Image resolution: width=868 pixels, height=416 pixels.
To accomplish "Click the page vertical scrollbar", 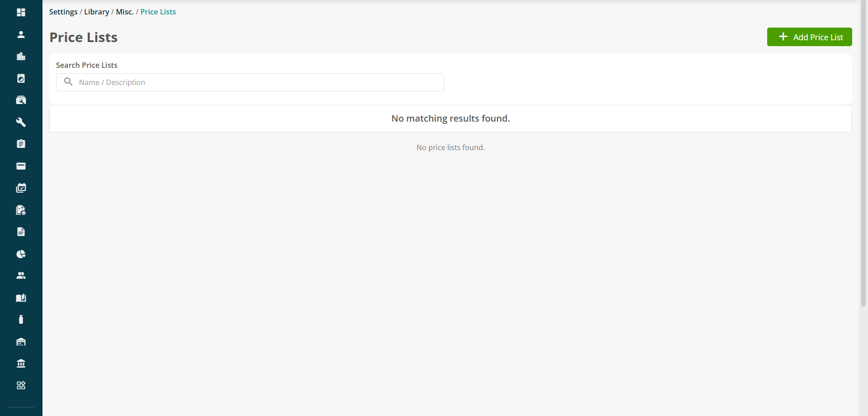I will click(863, 154).
